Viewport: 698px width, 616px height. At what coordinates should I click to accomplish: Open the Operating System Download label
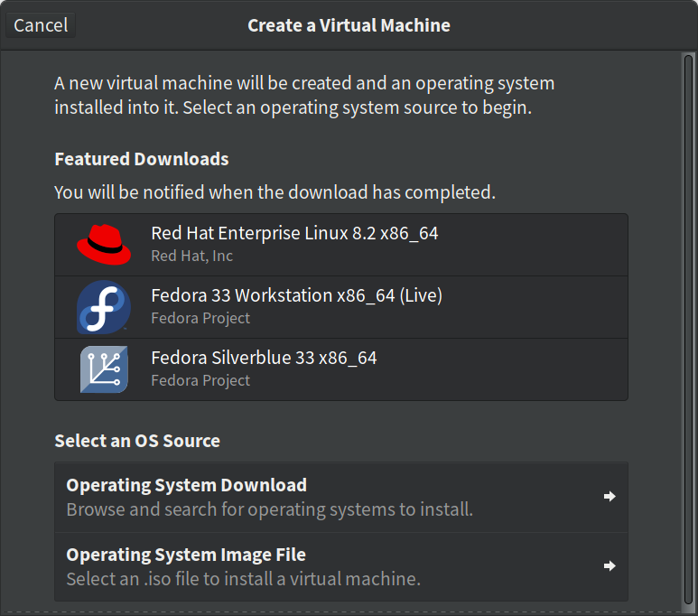click(187, 485)
